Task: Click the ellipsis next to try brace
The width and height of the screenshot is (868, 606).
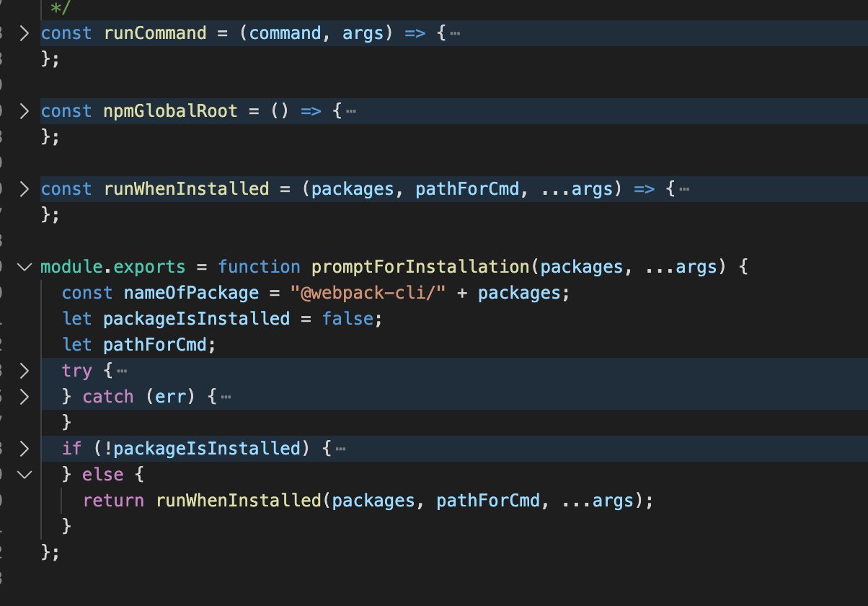Action: tap(122, 371)
